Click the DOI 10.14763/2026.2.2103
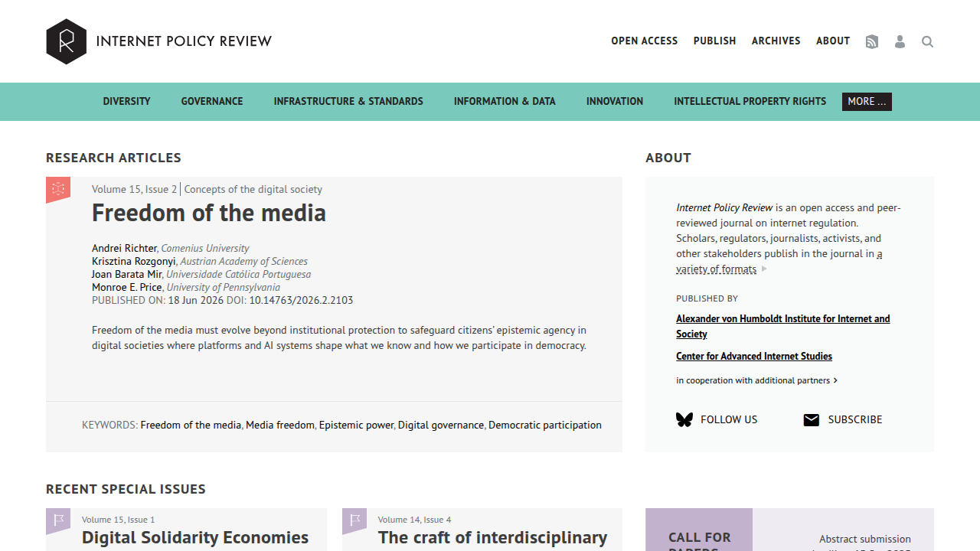980x551 pixels. [301, 300]
